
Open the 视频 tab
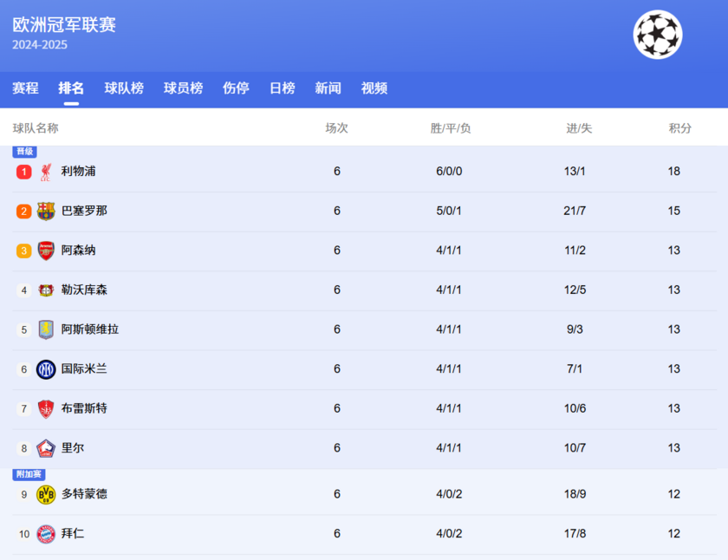pos(374,88)
